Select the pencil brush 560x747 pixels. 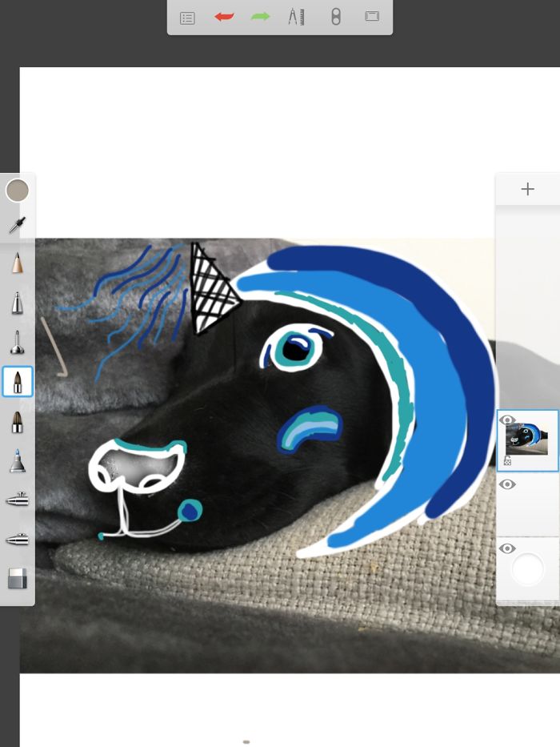(x=17, y=263)
